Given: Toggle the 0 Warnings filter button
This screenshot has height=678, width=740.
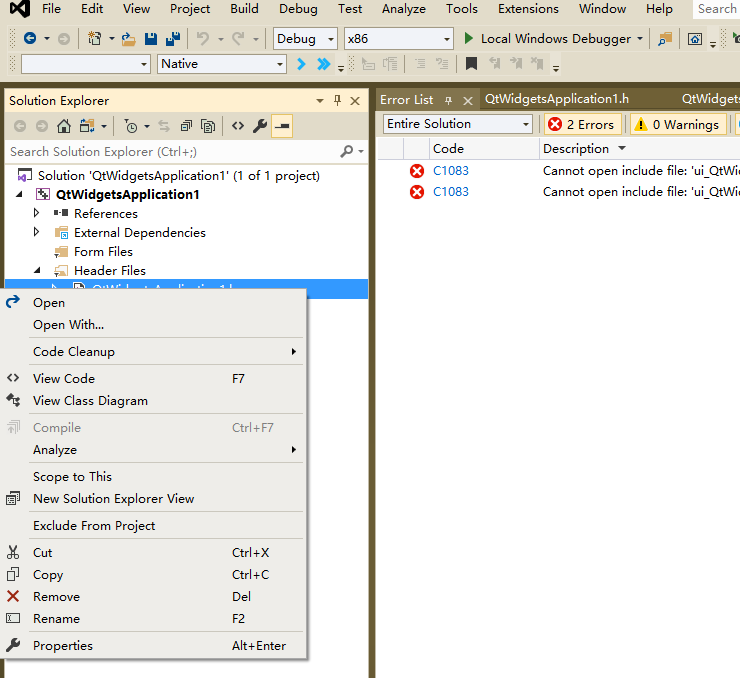Looking at the screenshot, I should click(678, 125).
